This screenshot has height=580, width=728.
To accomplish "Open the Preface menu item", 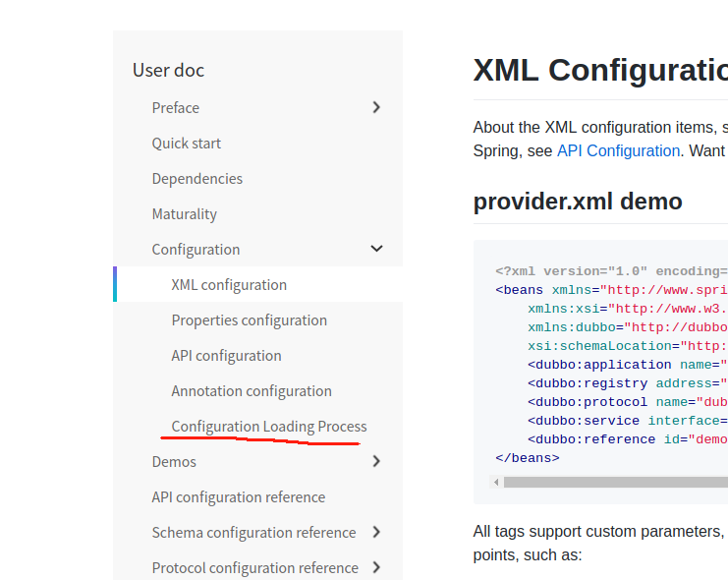I will point(176,108).
